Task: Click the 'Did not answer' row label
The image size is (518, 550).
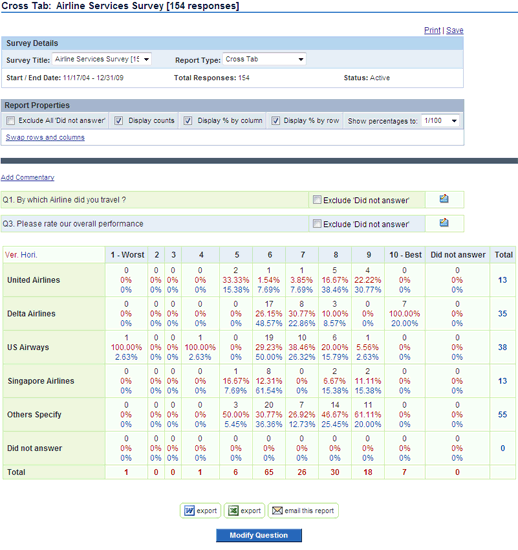Action: tap(34, 448)
